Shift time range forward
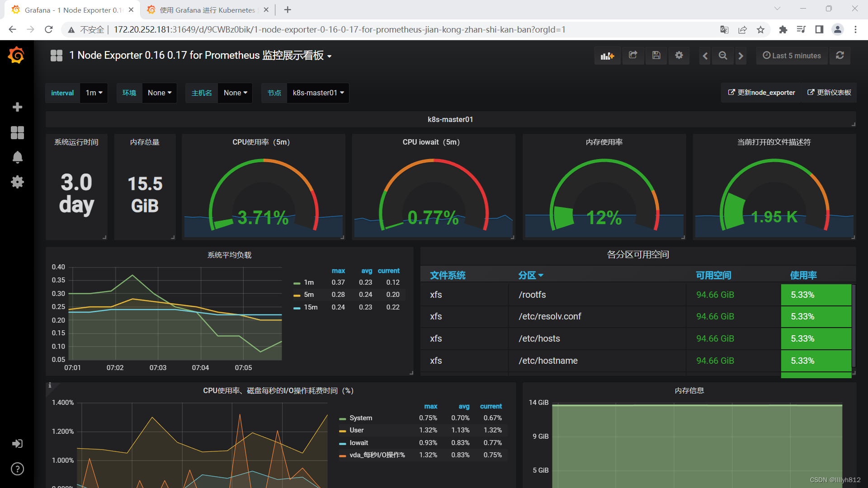 (x=741, y=56)
